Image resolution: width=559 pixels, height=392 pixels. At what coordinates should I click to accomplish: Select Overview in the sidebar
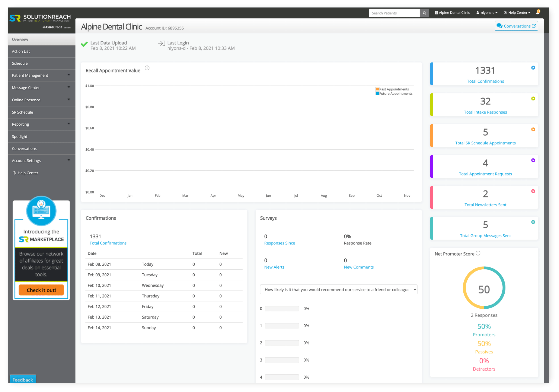pyautogui.click(x=41, y=39)
